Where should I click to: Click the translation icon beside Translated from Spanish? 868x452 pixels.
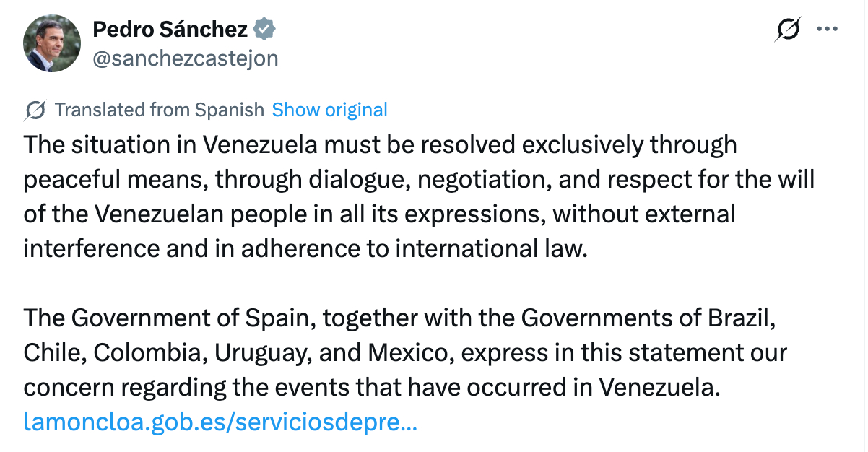pos(35,110)
